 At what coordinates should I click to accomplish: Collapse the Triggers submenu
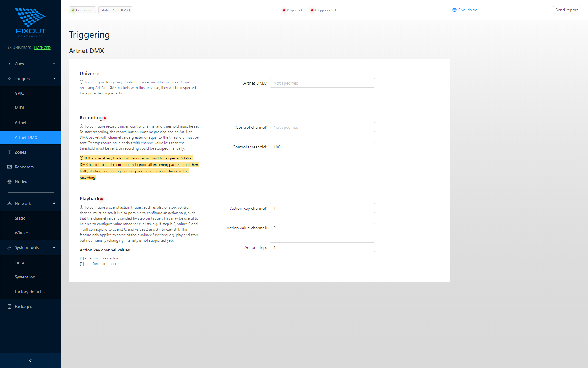point(54,79)
